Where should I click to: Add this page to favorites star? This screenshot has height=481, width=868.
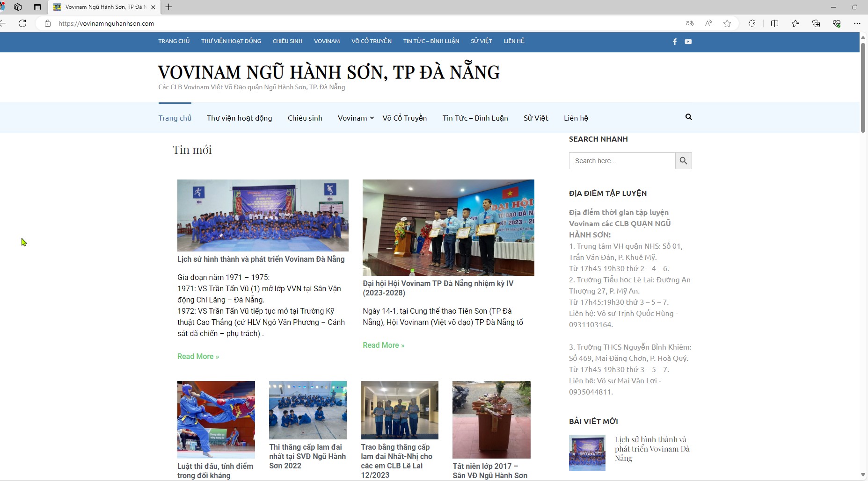pos(727,23)
